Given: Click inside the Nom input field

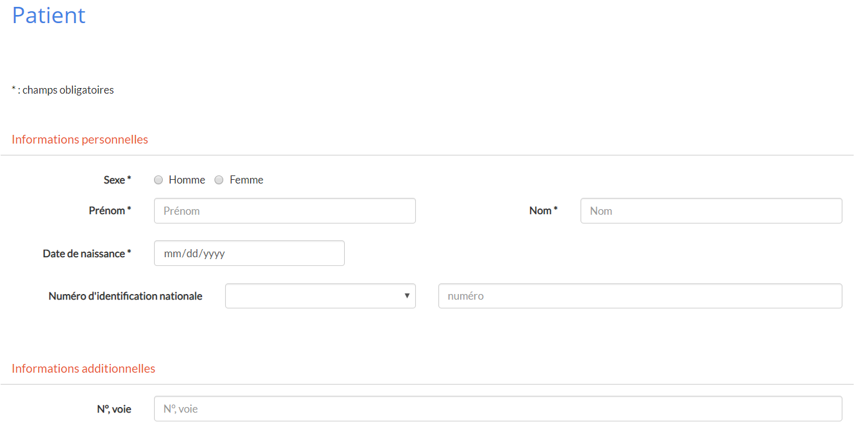Looking at the screenshot, I should click(711, 210).
